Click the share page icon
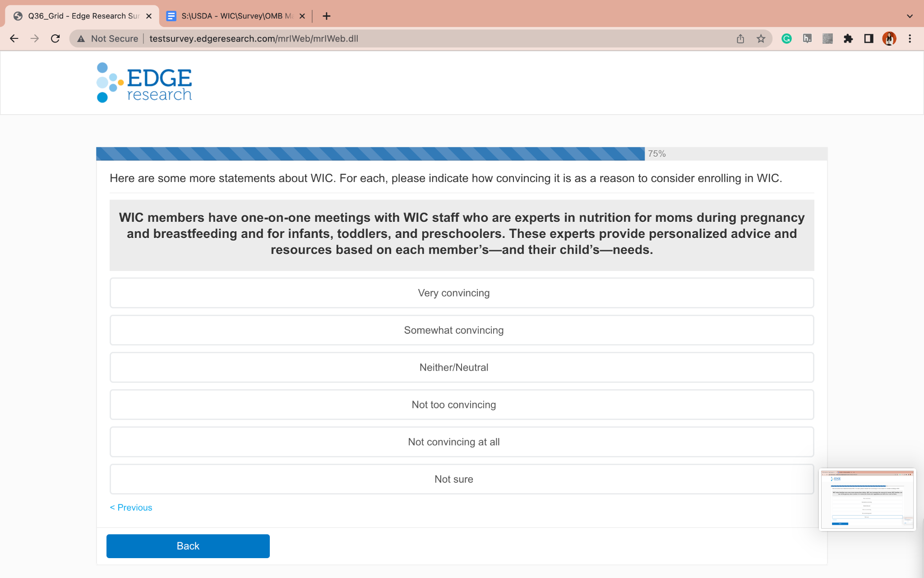924x578 pixels. coord(740,39)
